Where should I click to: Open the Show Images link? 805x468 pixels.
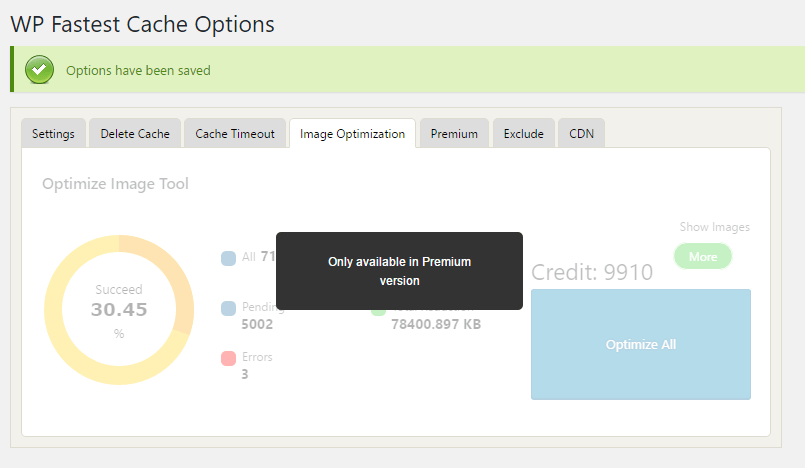[x=715, y=227]
